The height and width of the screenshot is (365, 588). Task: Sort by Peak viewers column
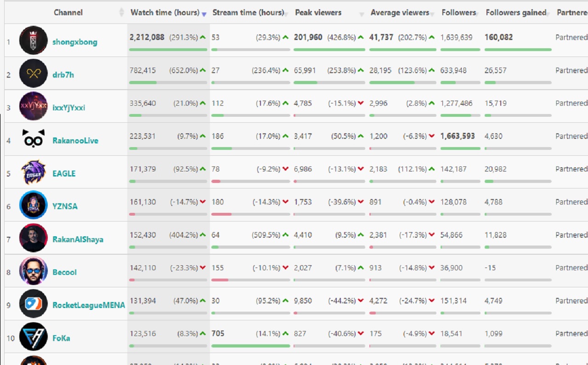(318, 12)
